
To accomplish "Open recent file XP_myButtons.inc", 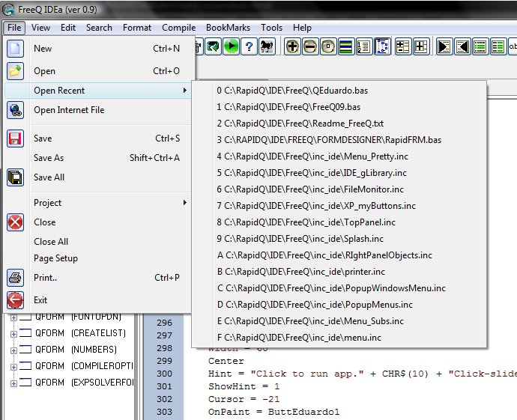I will click(x=339, y=206).
